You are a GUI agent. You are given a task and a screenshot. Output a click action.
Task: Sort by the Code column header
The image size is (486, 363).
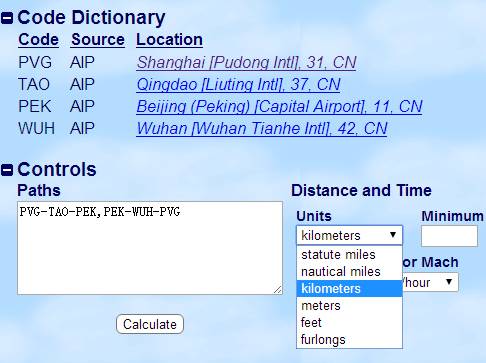coord(38,40)
